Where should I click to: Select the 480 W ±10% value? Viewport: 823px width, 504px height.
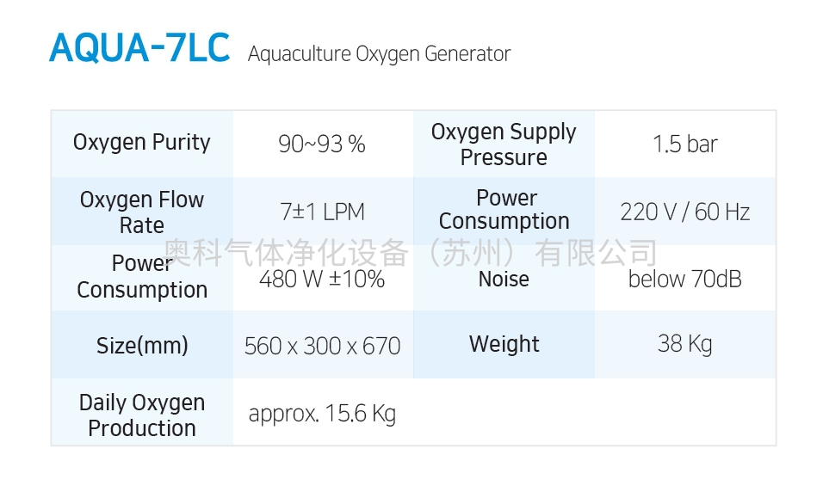[322, 279]
